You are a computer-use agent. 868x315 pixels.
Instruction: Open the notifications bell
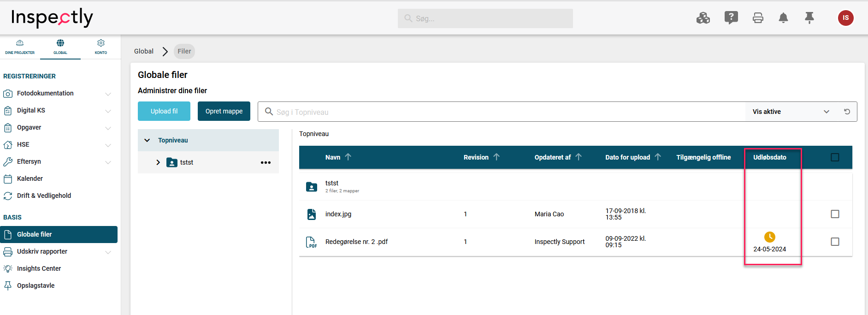click(x=783, y=18)
